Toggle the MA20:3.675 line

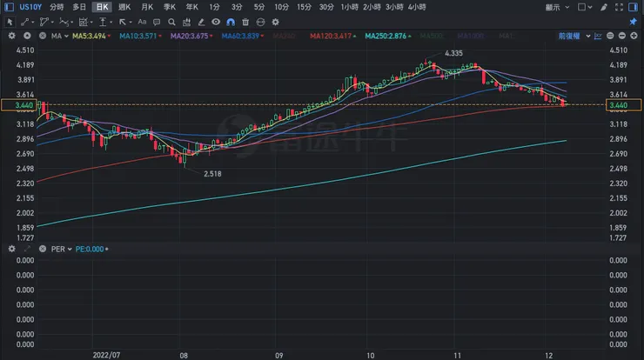click(191, 37)
